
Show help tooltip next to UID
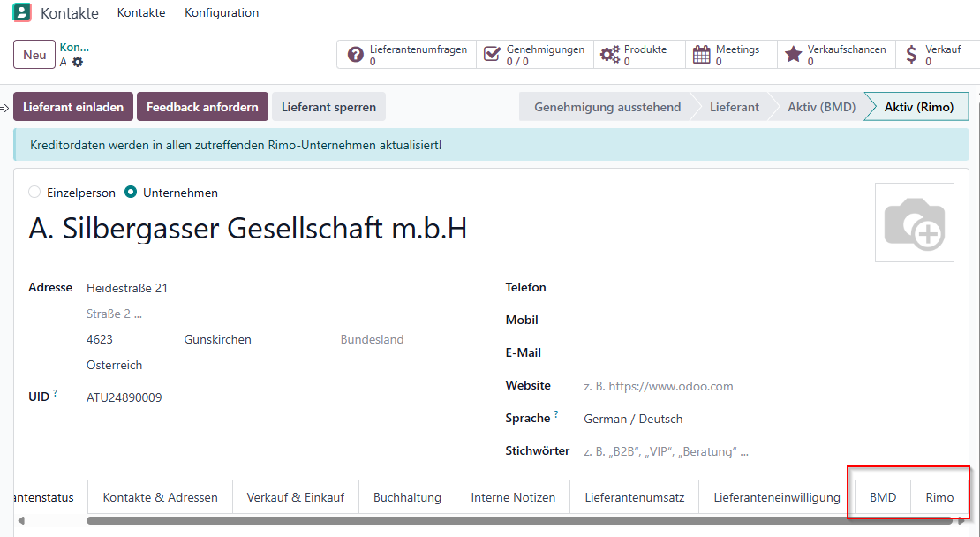[55, 393]
